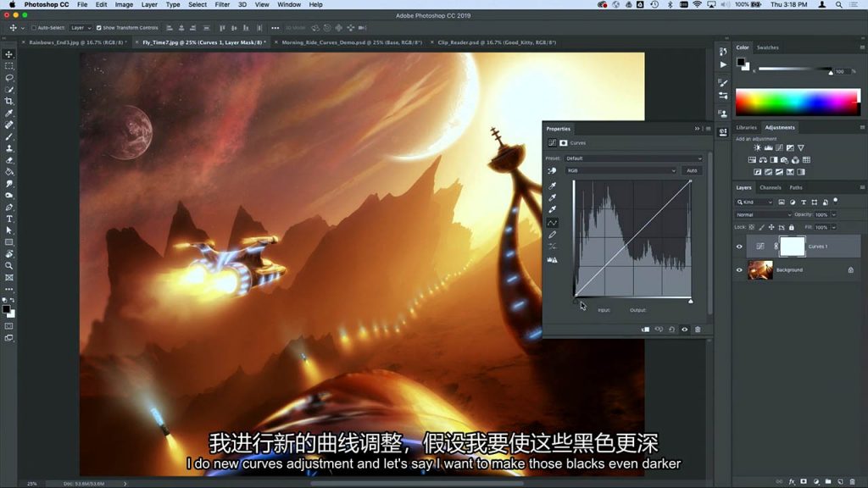The width and height of the screenshot is (868, 488).
Task: Open the History panel icon in the dock
Action: tap(723, 52)
